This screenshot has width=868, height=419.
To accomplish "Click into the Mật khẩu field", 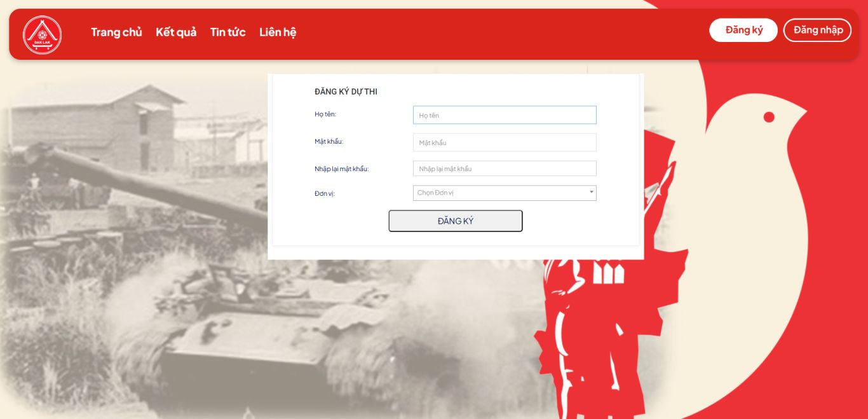I will point(505,142).
